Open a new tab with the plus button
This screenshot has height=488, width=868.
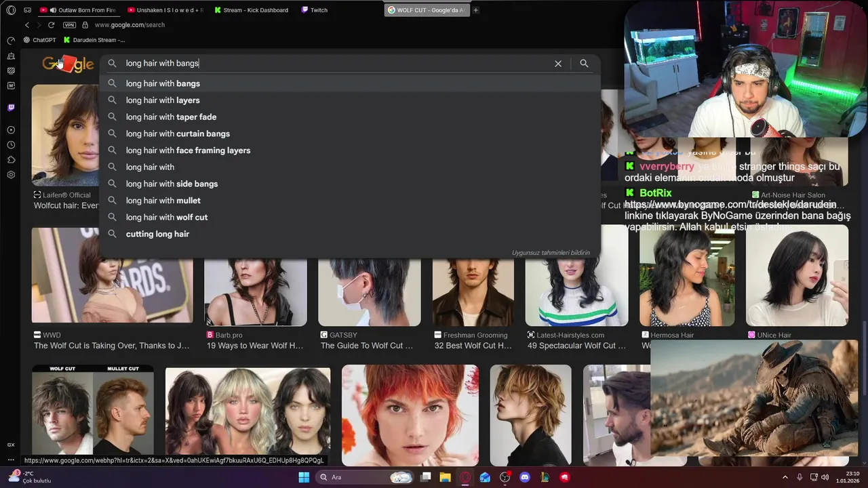pos(475,10)
